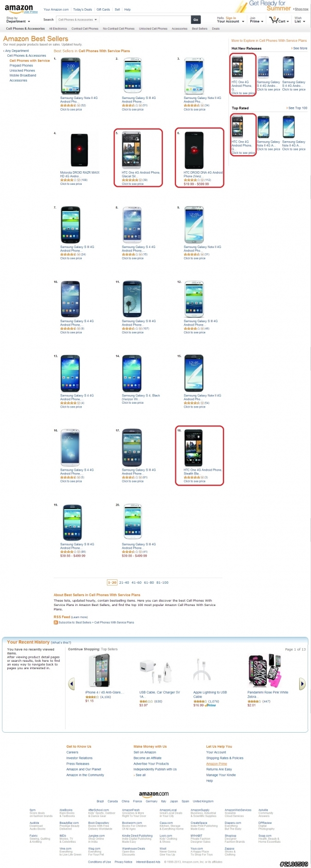Select Today's Deals in top navigation

point(83,9)
